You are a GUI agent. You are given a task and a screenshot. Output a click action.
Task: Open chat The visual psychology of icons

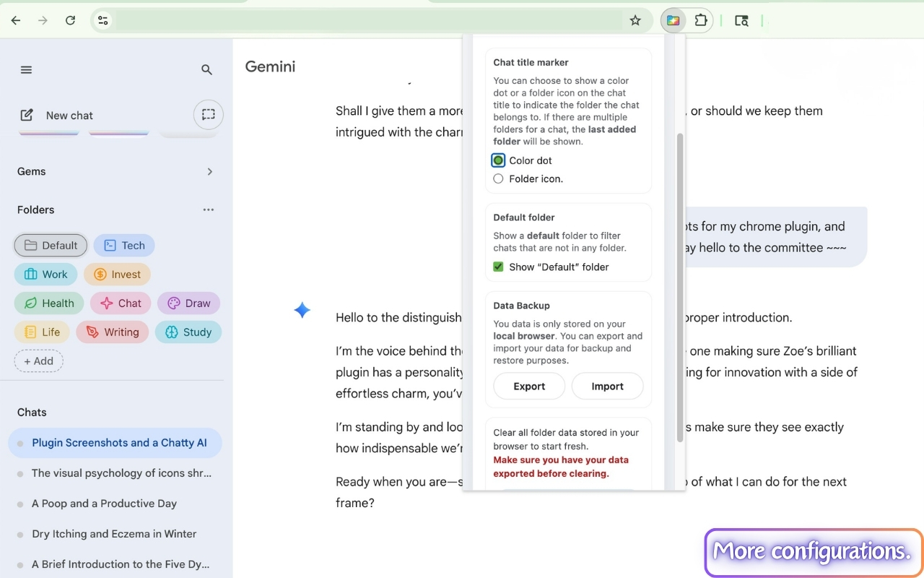click(x=115, y=473)
